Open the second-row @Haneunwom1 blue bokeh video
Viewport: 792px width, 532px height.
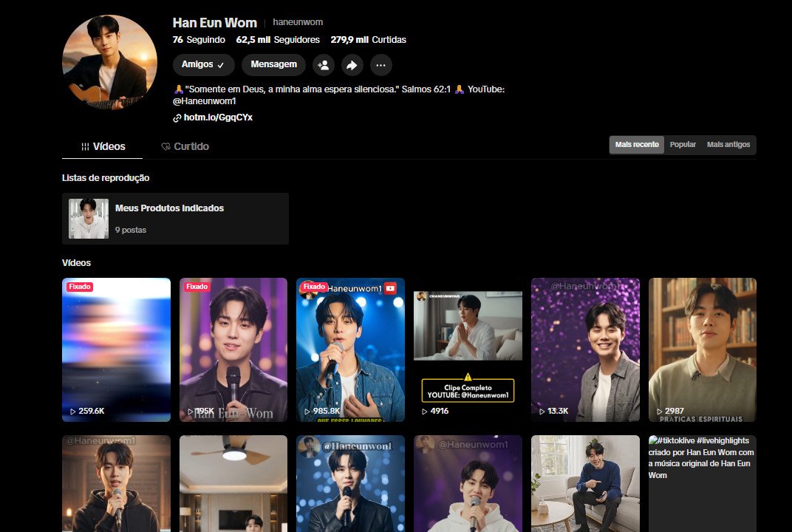(350, 483)
